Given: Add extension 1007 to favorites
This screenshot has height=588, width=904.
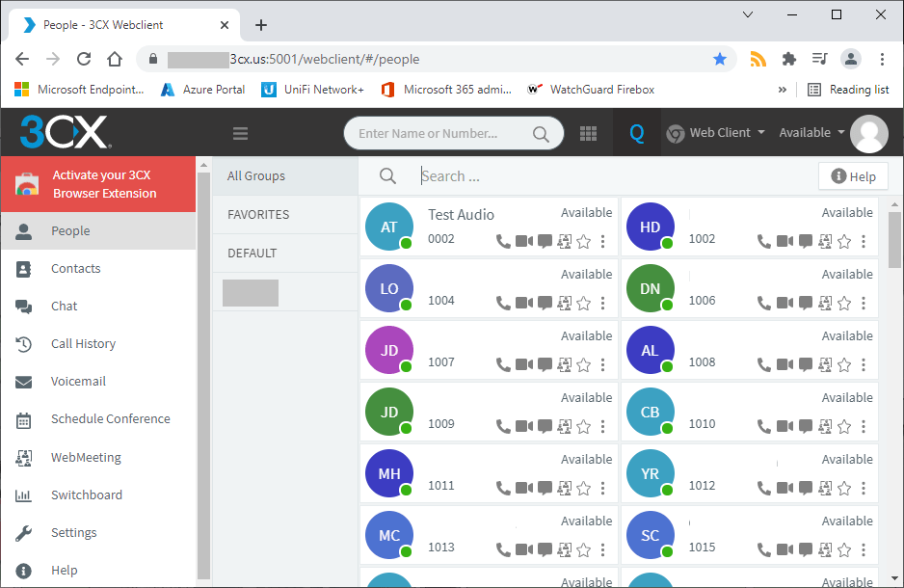Looking at the screenshot, I should point(583,365).
